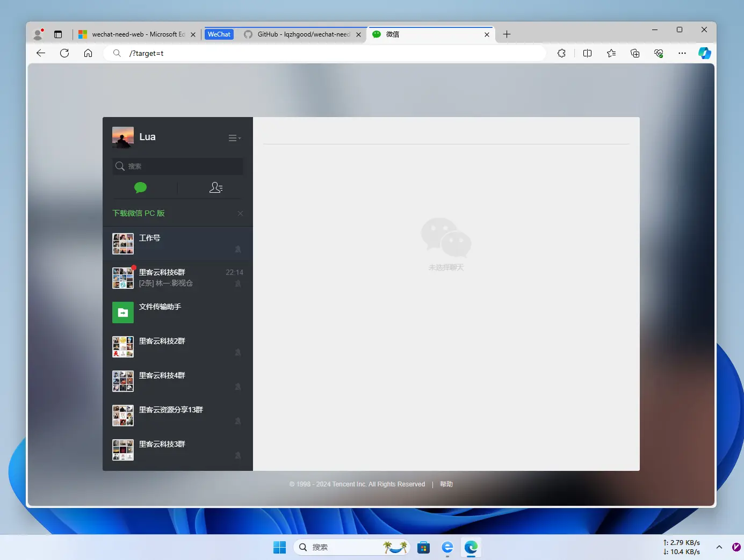Screen dimensions: 744x560
Task: Open Favorites star icon
Action: (x=611, y=53)
